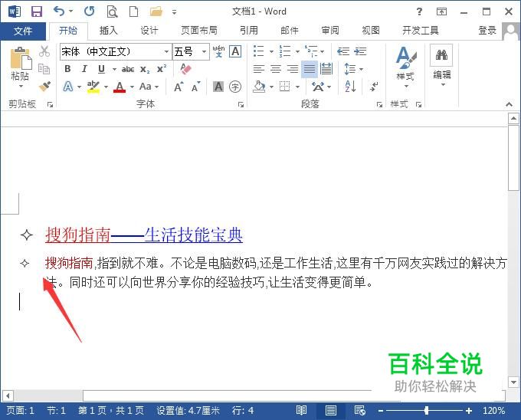This screenshot has height=420, width=521.
Task: Click the Redo icon
Action: click(x=89, y=11)
